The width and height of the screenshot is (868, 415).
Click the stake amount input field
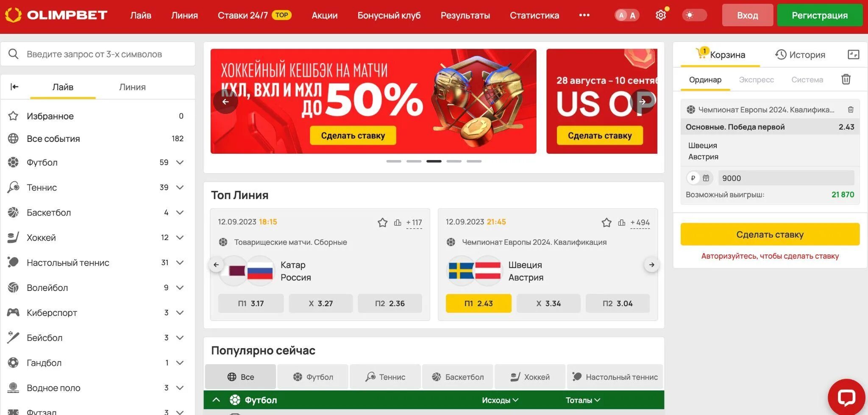pyautogui.click(x=786, y=178)
